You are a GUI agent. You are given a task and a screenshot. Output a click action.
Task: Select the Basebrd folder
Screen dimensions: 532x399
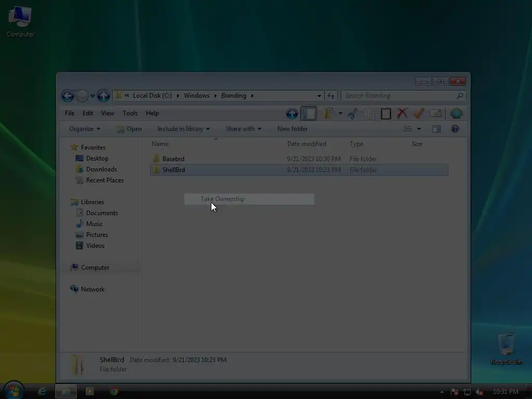(x=173, y=159)
